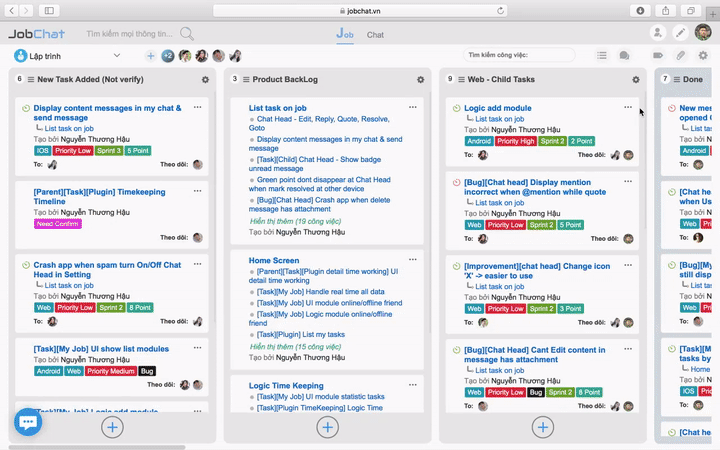720x450 pixels.
Task: Click the attachment paperclip icon
Action: pos(681,56)
